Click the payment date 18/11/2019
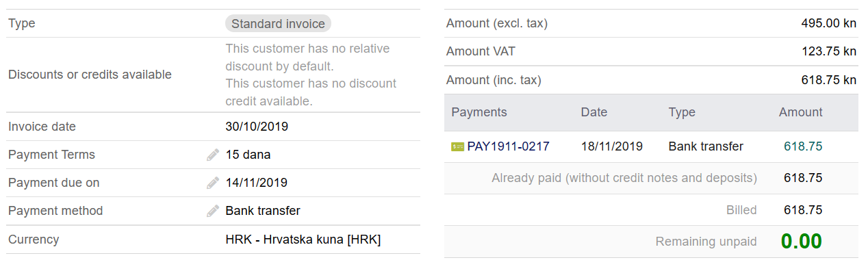Screen dimensions: 868x271 [x=612, y=146]
